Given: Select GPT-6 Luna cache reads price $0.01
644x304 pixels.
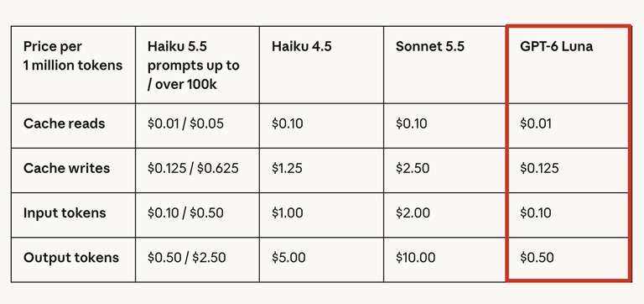Looking at the screenshot, I should pyautogui.click(x=536, y=123).
